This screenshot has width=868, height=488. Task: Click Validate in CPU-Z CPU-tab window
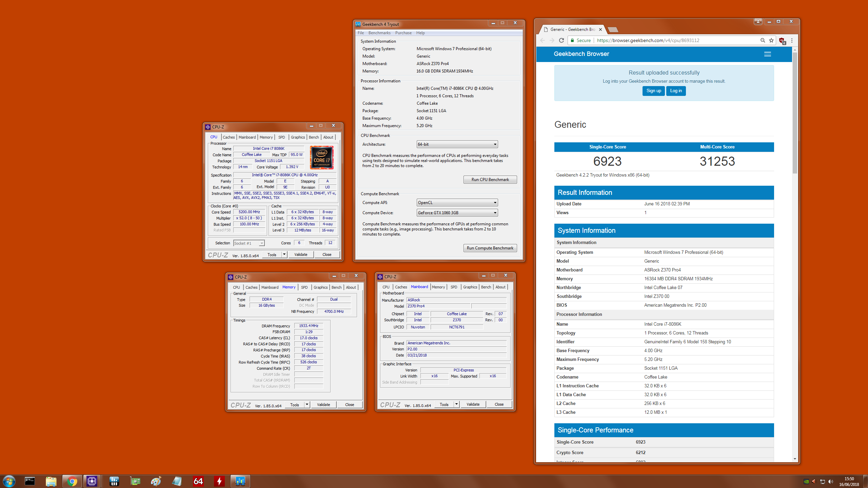(301, 255)
